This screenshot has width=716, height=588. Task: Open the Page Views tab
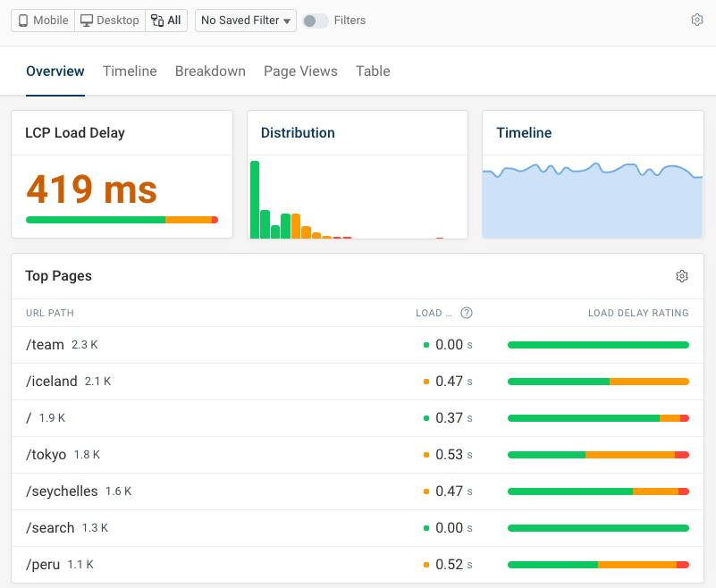tap(300, 71)
